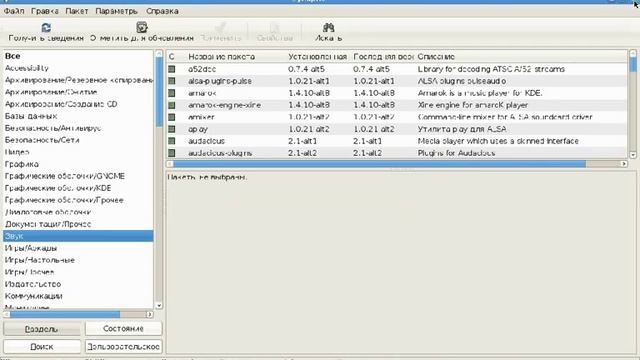Click a52dec package name

click(202, 69)
